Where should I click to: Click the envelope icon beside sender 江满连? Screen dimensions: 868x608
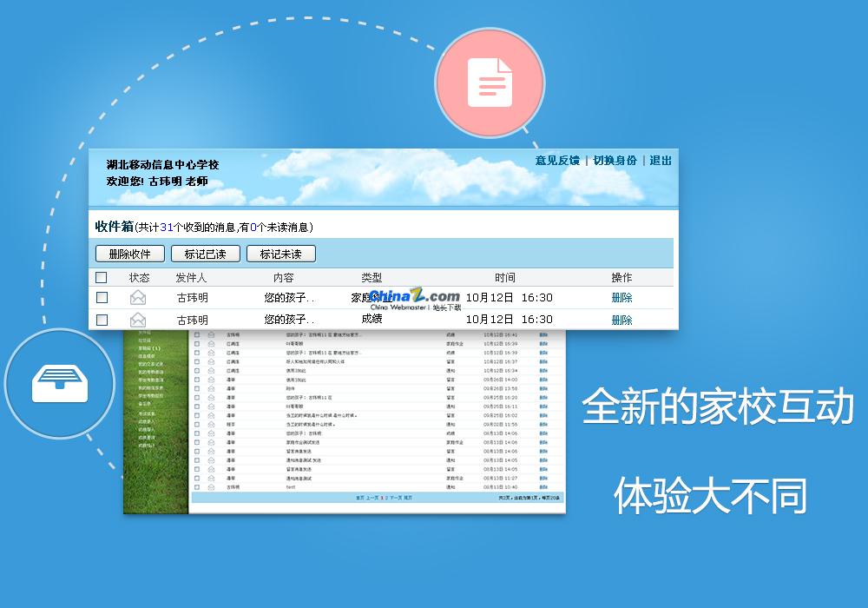pos(210,342)
